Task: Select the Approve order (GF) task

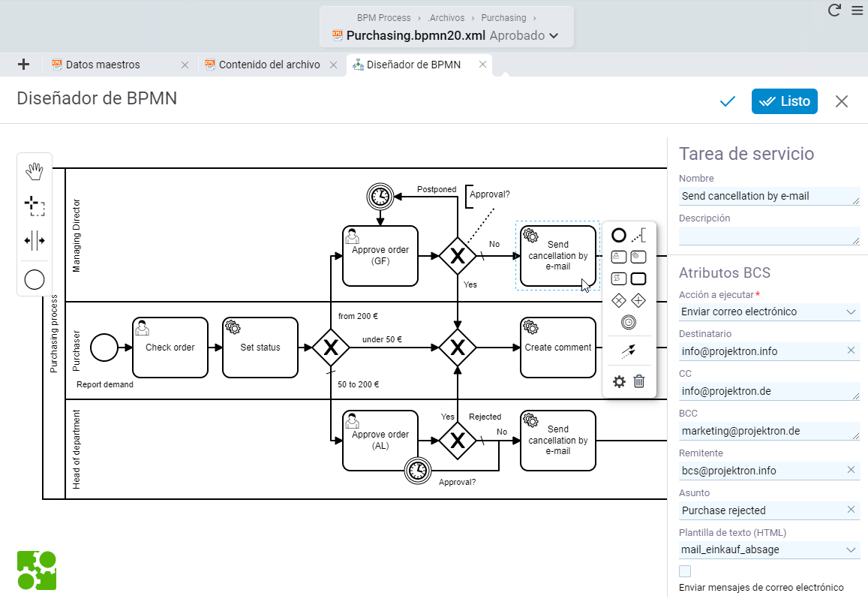Action: tap(380, 256)
